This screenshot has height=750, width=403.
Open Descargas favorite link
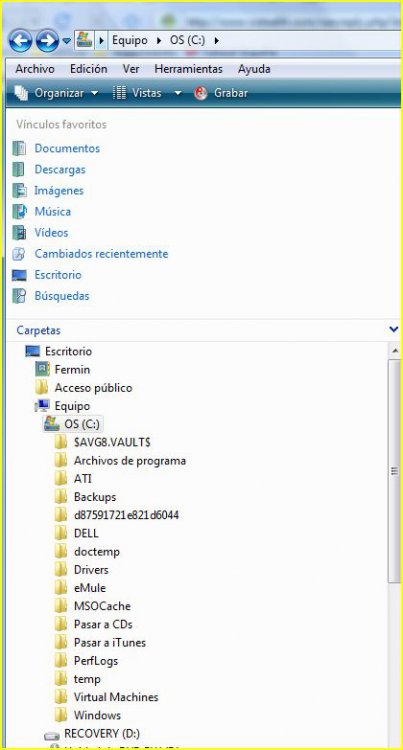click(x=60, y=169)
